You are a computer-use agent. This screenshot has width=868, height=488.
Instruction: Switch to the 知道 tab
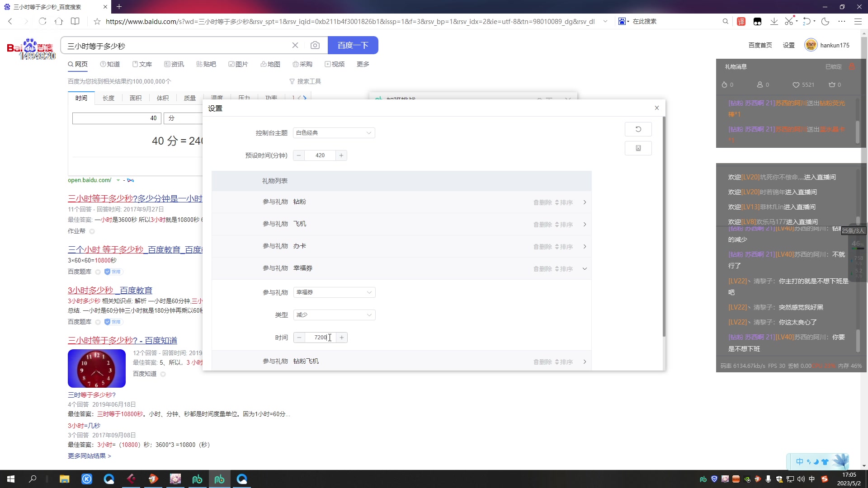(x=110, y=64)
